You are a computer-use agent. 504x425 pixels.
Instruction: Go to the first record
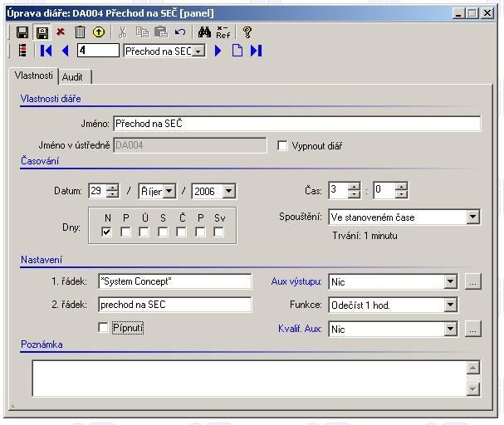click(x=46, y=51)
